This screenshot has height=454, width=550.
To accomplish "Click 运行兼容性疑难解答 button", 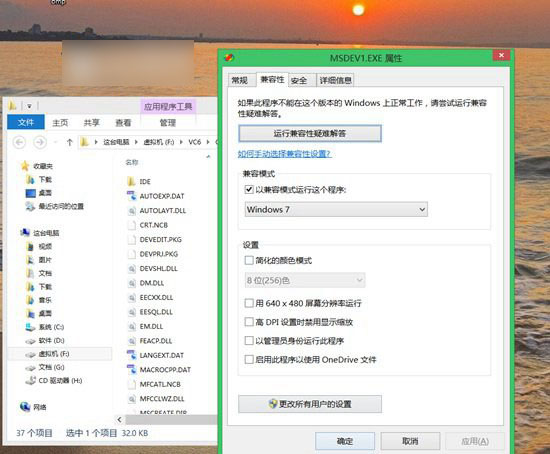I will (x=310, y=133).
